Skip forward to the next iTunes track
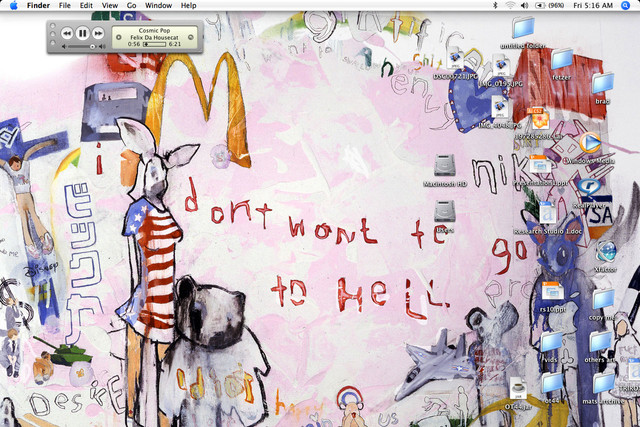The image size is (640, 427). click(98, 33)
